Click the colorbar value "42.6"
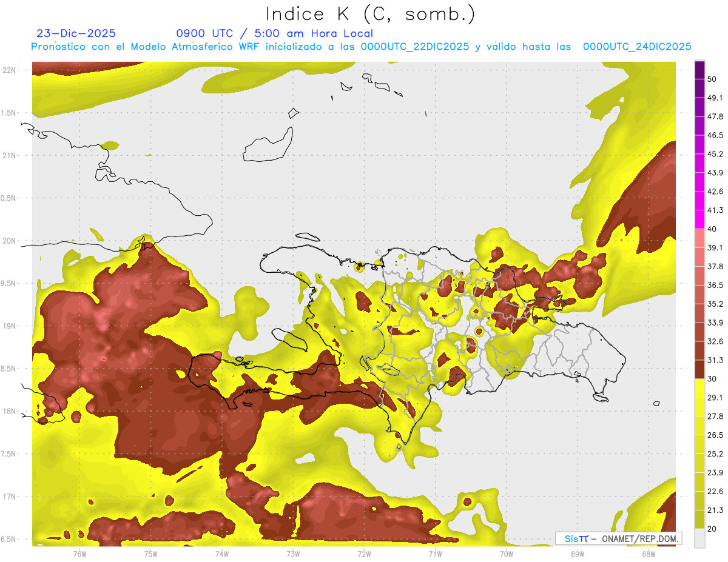This screenshot has height=562, width=728. tap(715, 192)
